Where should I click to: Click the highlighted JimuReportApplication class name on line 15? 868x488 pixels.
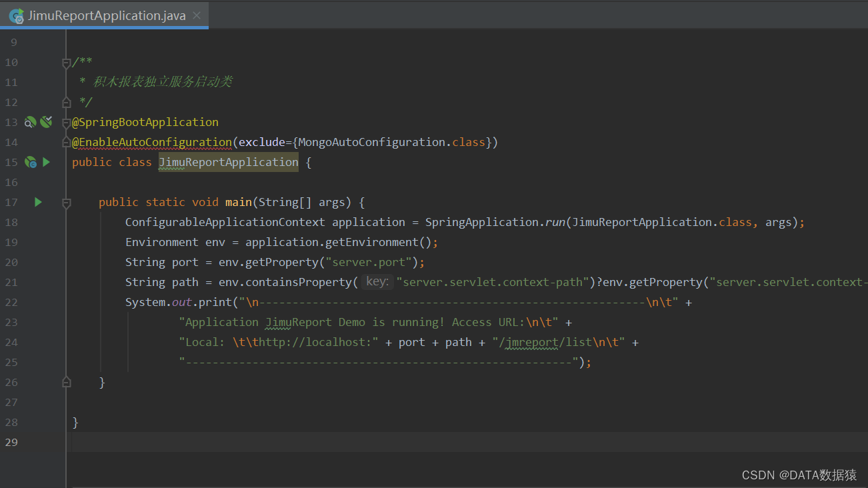point(229,162)
